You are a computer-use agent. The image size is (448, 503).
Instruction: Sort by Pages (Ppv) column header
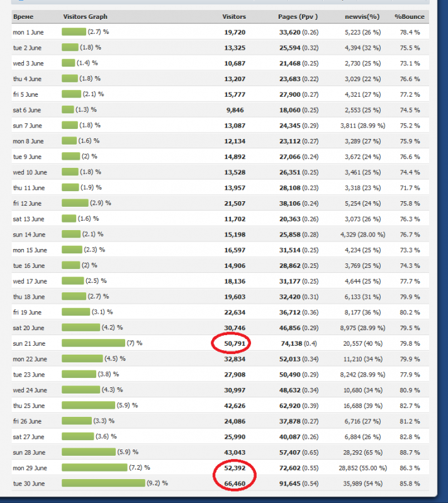(x=298, y=16)
